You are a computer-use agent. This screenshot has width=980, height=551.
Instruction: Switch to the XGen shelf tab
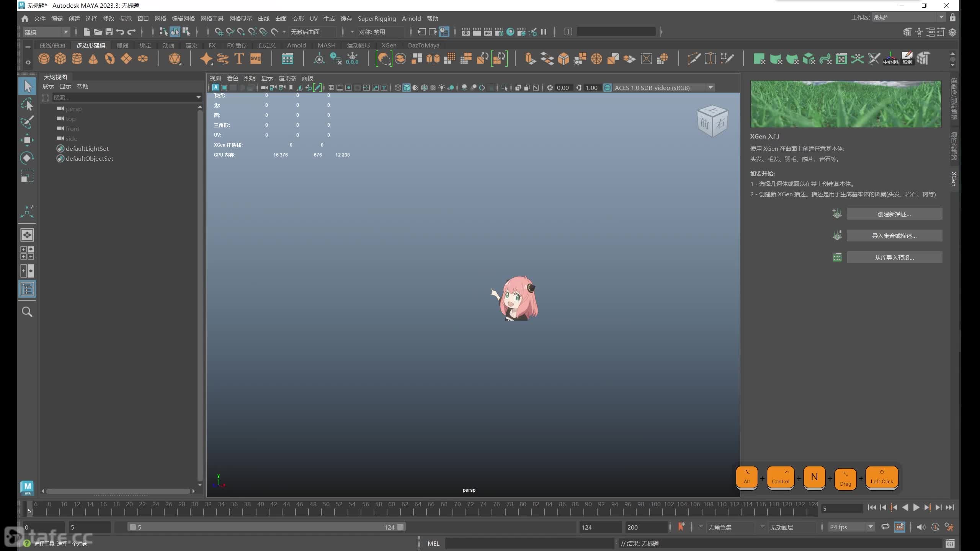tap(389, 45)
